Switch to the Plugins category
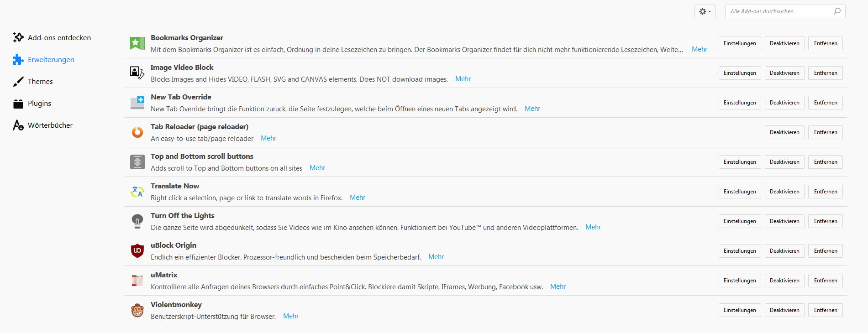868x333 pixels. coord(39,104)
